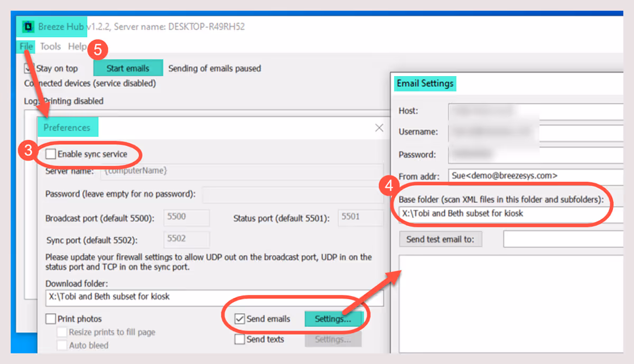This screenshot has width=634, height=364.
Task: Open the File menu
Action: point(26,46)
